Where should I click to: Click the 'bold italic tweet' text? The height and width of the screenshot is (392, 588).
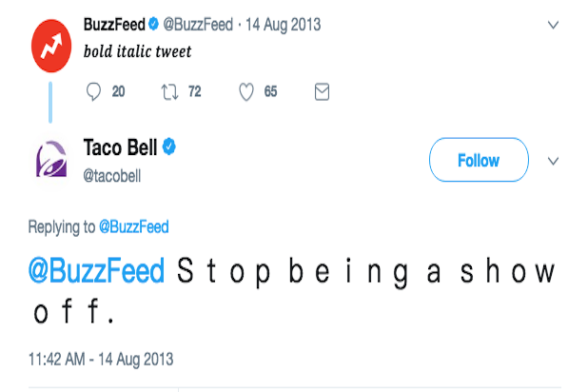[137, 50]
